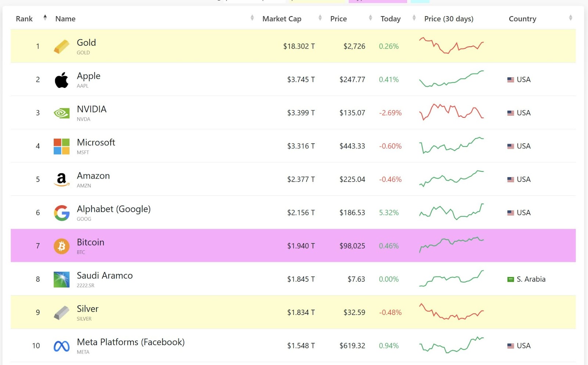Sort by Name using its sort arrows
The height and width of the screenshot is (365, 588).
point(252,18)
